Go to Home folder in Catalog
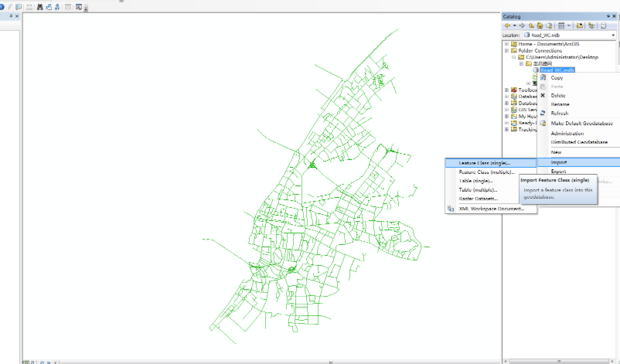 540,26
